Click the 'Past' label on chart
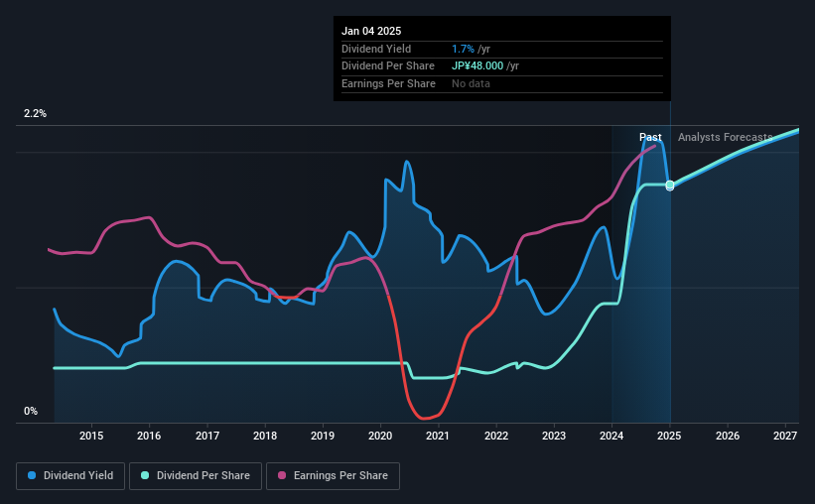The image size is (815, 504). coord(650,137)
